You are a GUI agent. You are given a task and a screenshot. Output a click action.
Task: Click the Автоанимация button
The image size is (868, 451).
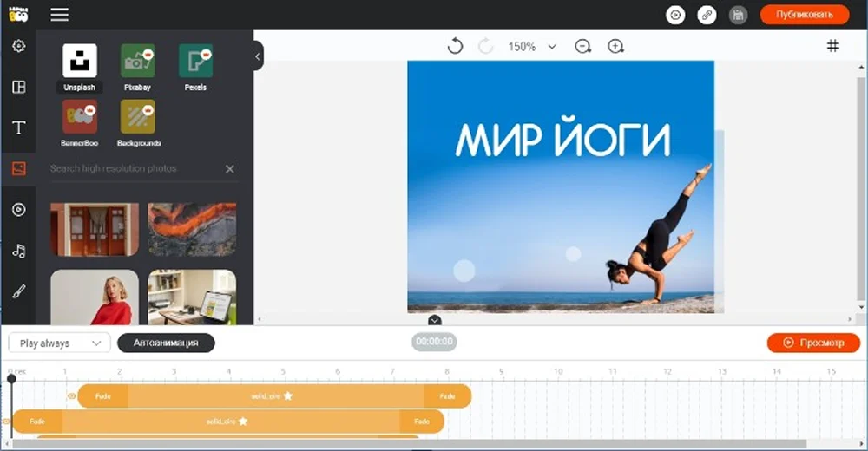coord(166,343)
